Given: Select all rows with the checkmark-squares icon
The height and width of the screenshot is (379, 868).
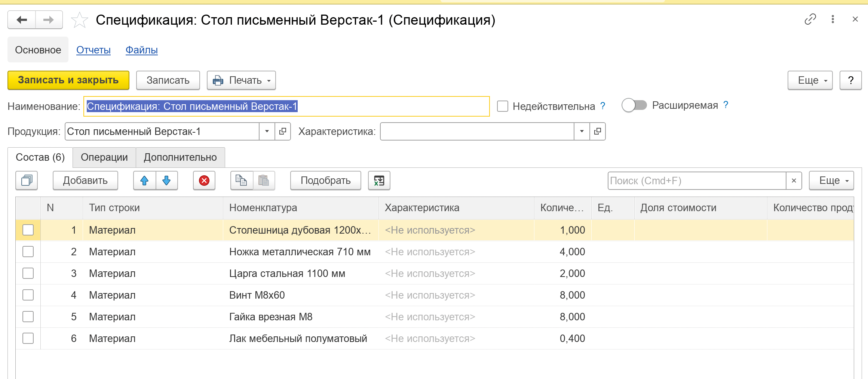Looking at the screenshot, I should coord(27,181).
